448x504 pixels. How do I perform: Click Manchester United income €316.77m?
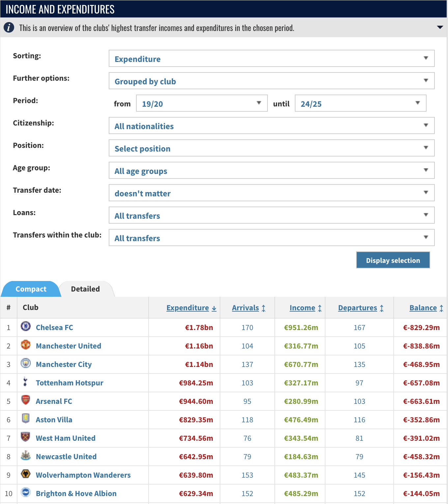[301, 346]
